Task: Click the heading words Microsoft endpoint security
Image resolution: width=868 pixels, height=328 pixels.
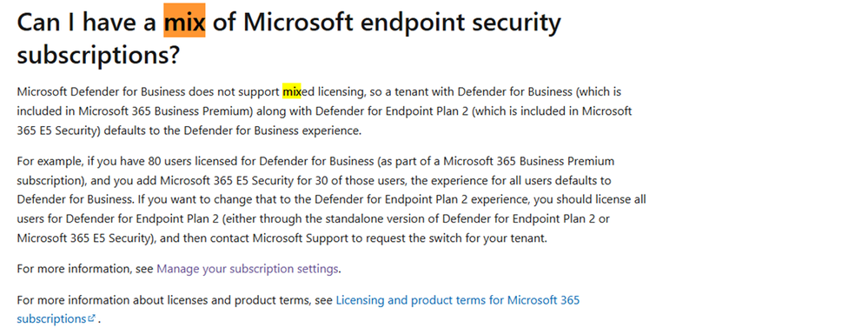Action: (401, 22)
